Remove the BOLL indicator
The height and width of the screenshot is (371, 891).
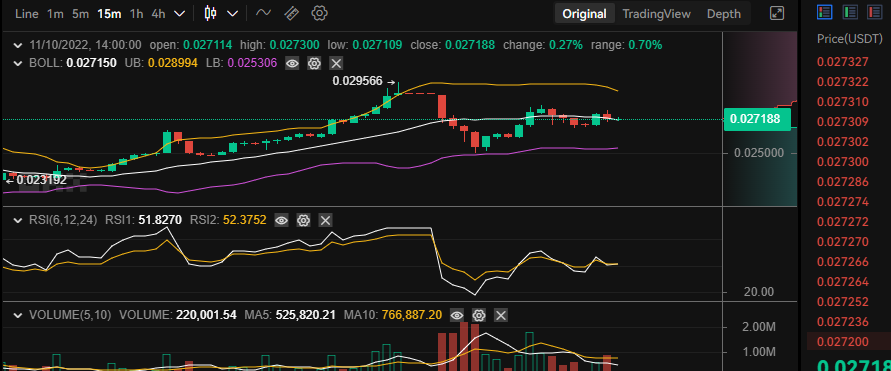pyautogui.click(x=336, y=63)
